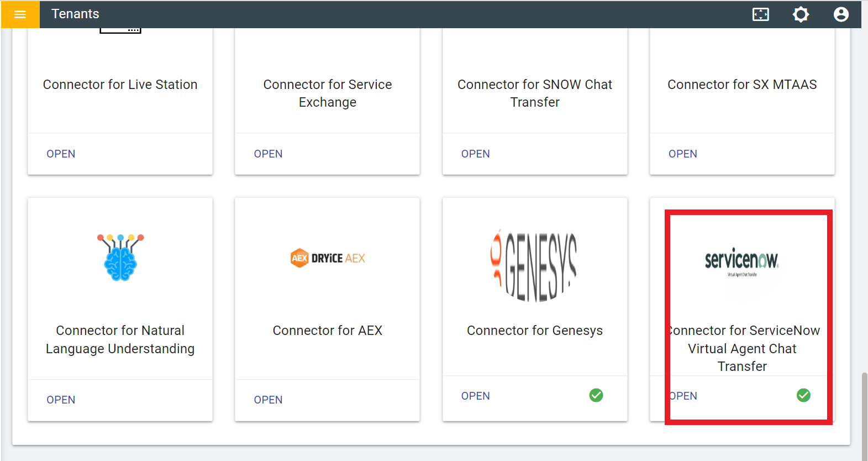The image size is (868, 461).
Task: Click green checkmark on Genesys connector
Action: 596,395
